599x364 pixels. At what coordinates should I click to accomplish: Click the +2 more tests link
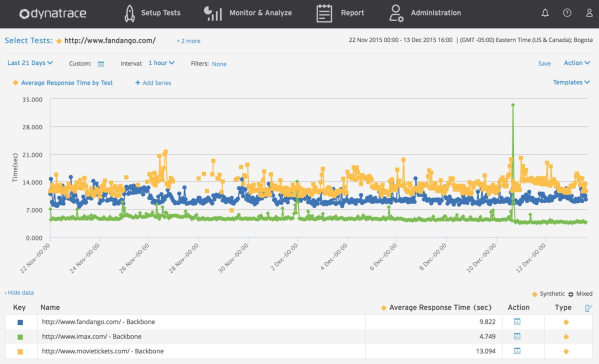188,41
